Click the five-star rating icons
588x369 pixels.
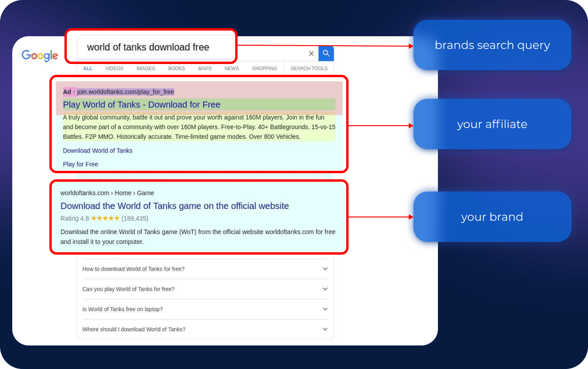point(105,218)
